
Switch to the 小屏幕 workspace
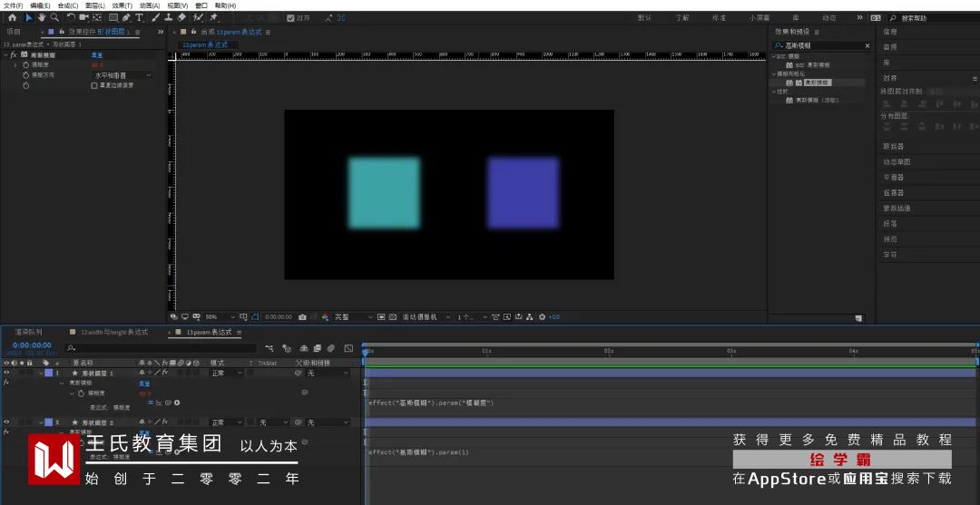760,18
